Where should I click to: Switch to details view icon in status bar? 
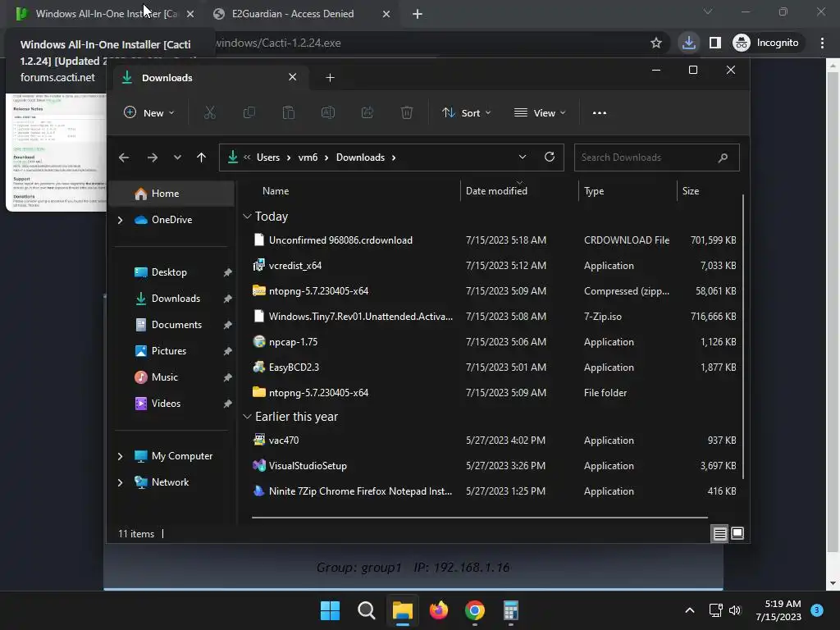point(719,533)
